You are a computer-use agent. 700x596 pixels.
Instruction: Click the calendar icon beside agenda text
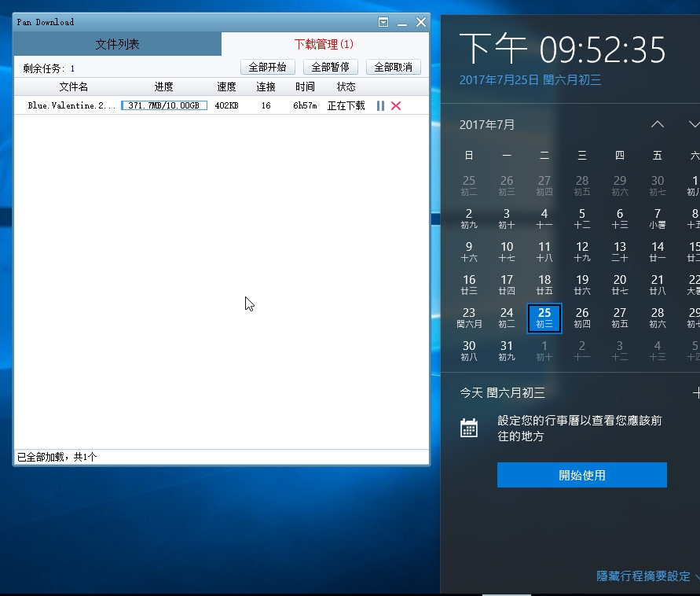(469, 428)
